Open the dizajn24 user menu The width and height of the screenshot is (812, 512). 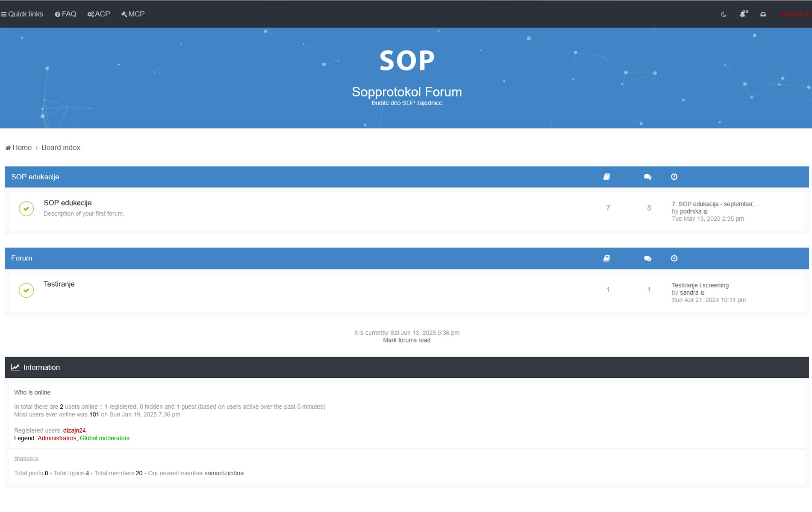pyautogui.click(x=795, y=14)
